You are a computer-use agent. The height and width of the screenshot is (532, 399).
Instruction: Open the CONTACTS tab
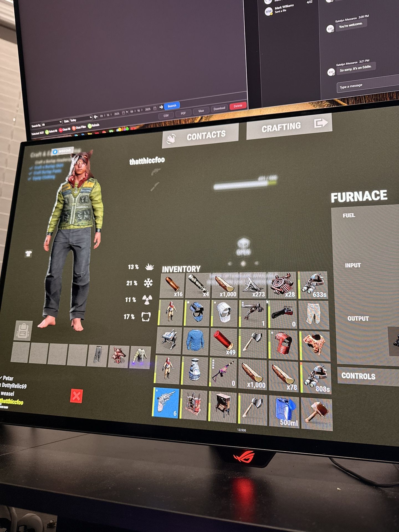tap(200, 135)
